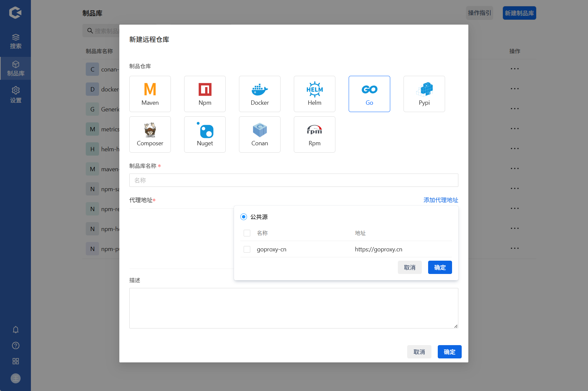The width and height of the screenshot is (588, 391).
Task: Focus the 制品库名称 input field
Action: [294, 180]
